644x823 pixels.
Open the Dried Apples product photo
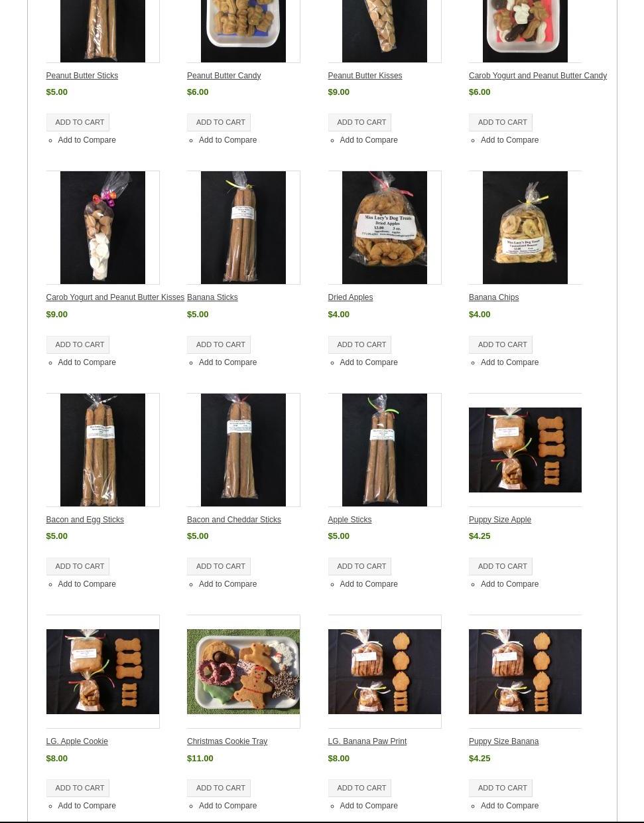(385, 228)
